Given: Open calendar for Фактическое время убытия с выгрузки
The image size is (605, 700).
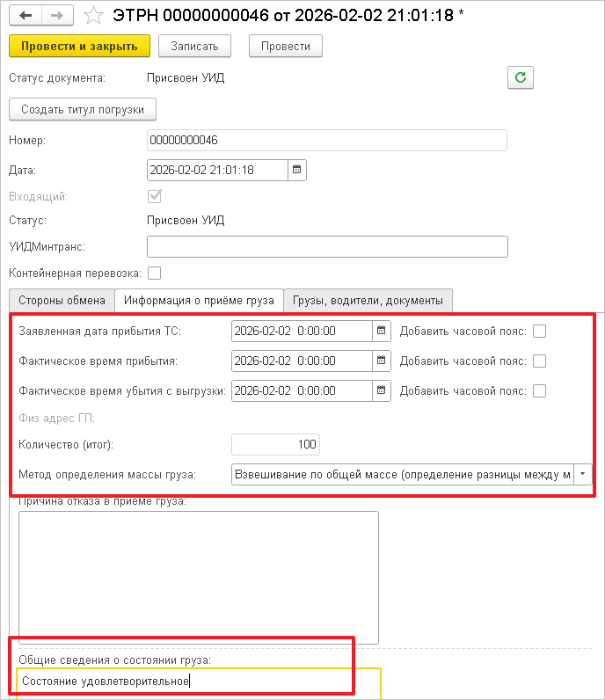Looking at the screenshot, I should 382,390.
